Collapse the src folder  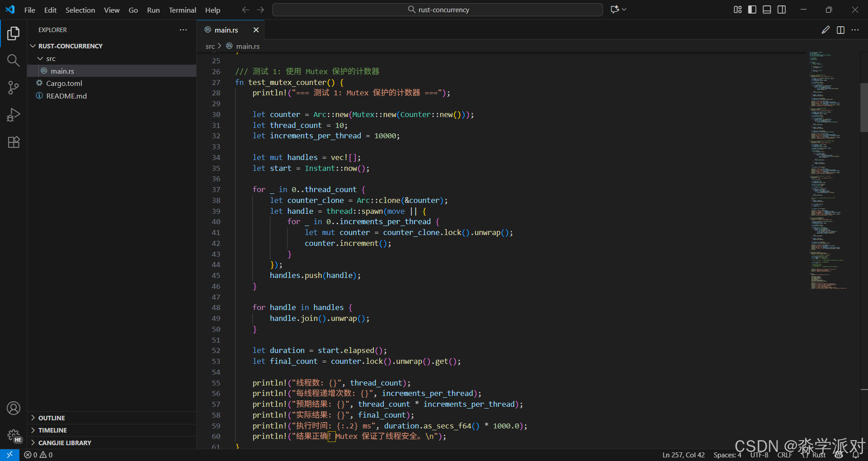(x=112, y=59)
